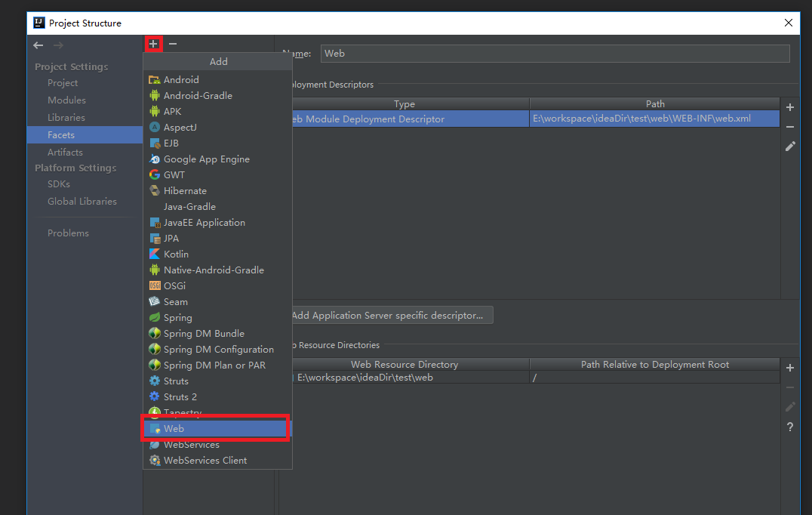The image size is (812, 515).
Task: Select Seam facet entry
Action: 217,302
